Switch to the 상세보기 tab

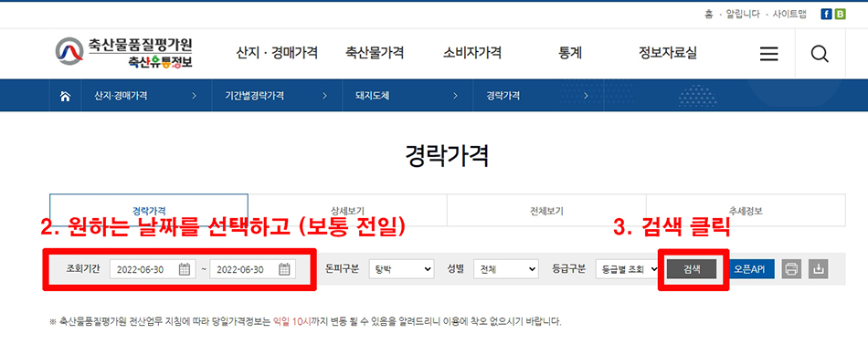pos(347,210)
